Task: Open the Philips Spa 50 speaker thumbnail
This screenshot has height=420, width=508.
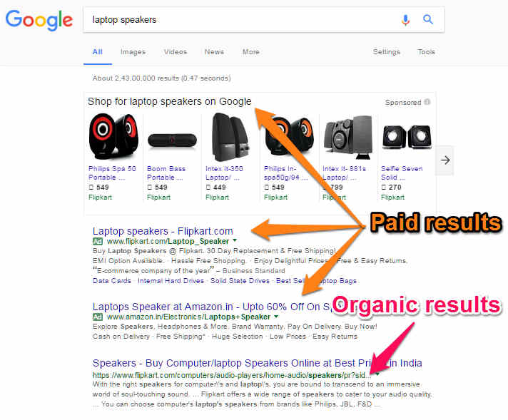Action: tap(113, 138)
